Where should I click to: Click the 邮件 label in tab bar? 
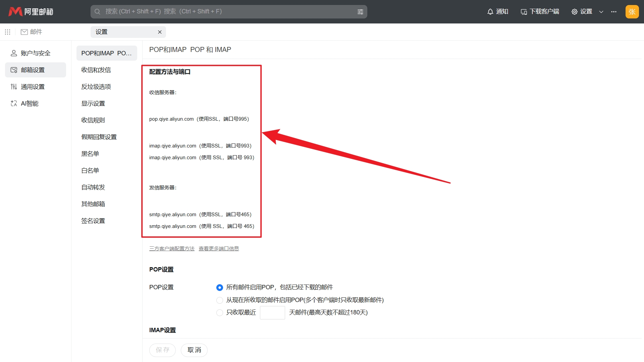(36, 32)
